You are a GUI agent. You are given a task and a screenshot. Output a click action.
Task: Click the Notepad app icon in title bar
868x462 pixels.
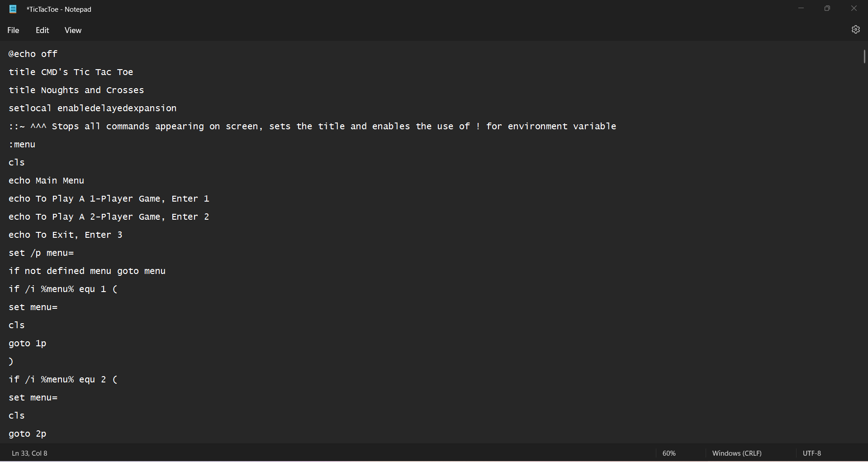pyautogui.click(x=13, y=9)
